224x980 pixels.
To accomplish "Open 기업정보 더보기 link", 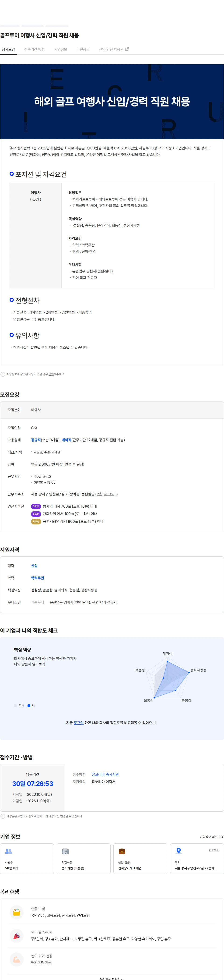I will (211, 837).
